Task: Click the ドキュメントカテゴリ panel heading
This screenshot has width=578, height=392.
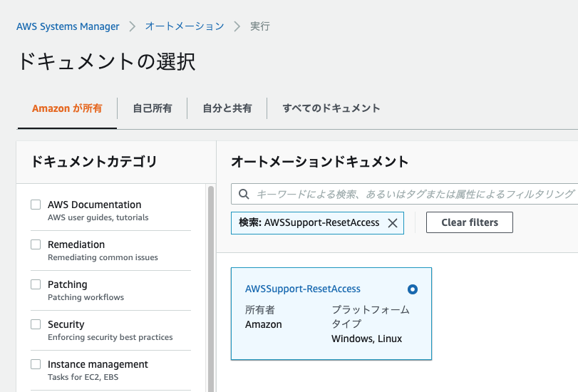Action: coord(94,162)
